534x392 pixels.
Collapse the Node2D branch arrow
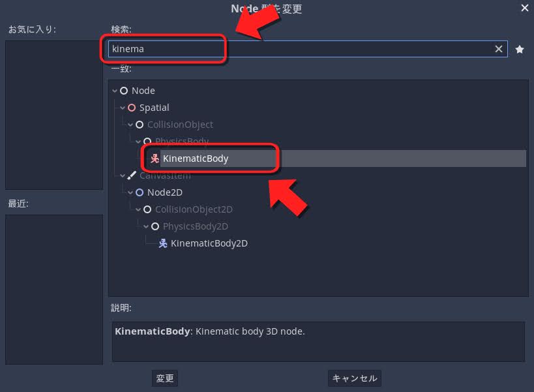(130, 193)
